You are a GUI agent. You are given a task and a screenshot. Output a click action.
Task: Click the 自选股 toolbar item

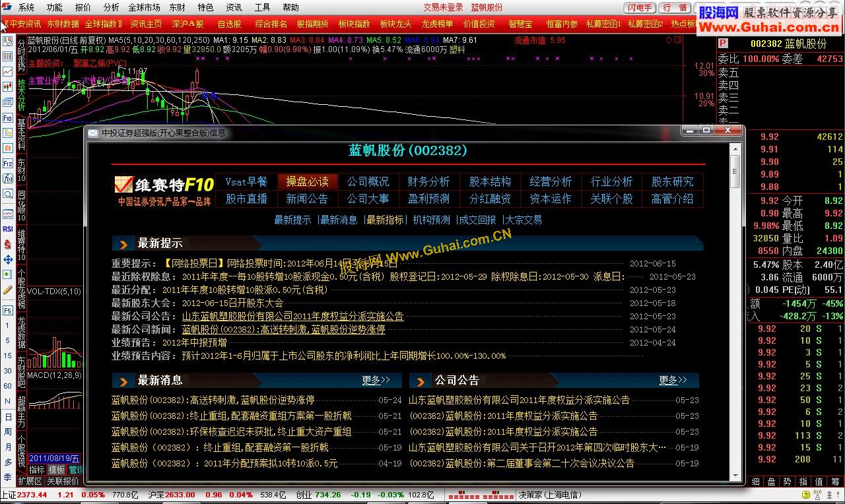coord(229,24)
